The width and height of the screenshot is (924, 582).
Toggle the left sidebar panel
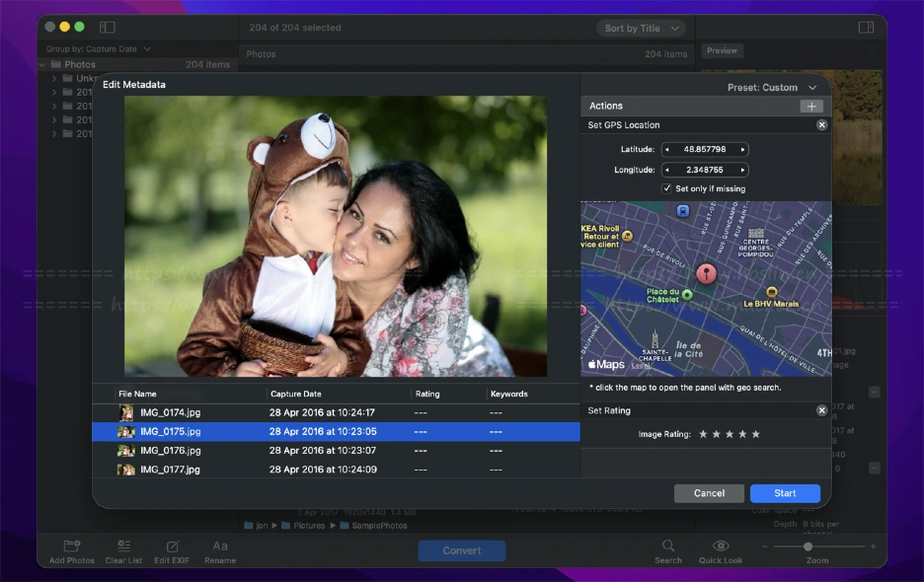pyautogui.click(x=108, y=28)
